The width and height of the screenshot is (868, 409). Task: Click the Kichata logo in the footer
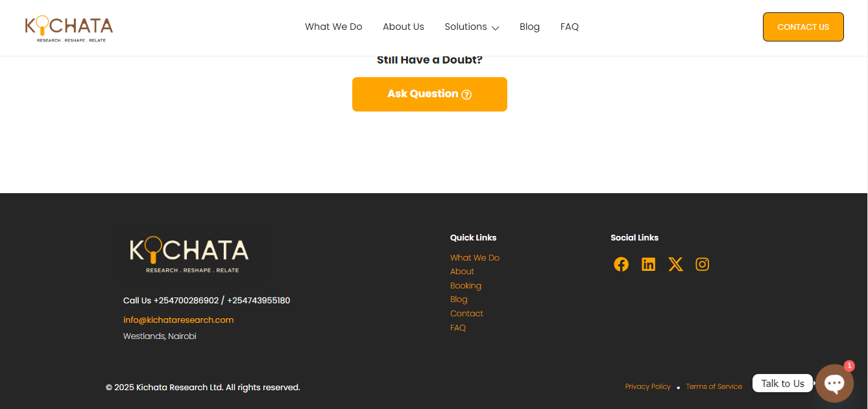189,253
